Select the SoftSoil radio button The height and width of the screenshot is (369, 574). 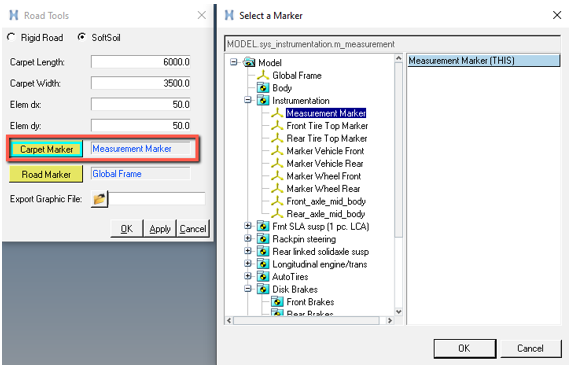tap(82, 37)
